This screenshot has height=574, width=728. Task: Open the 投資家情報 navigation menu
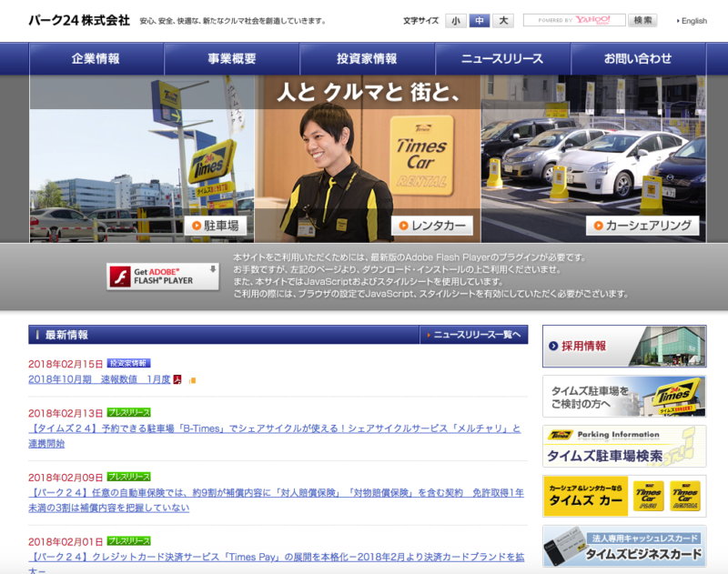pos(367,59)
